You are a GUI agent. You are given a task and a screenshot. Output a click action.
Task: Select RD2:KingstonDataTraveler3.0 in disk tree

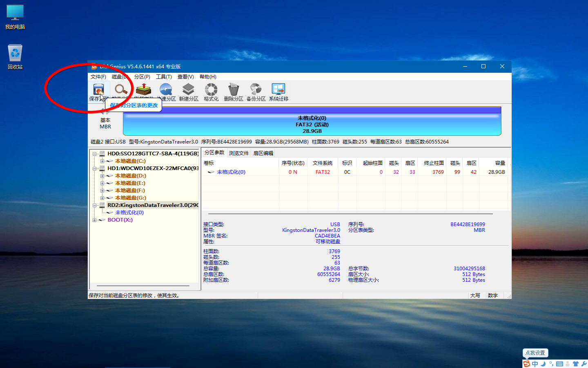coord(153,205)
